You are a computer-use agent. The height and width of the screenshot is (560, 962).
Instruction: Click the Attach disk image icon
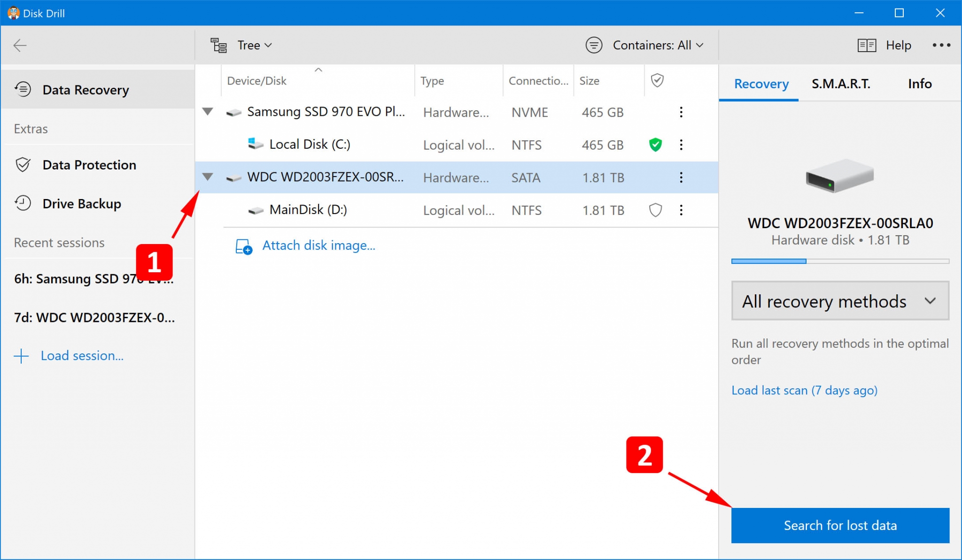click(243, 246)
